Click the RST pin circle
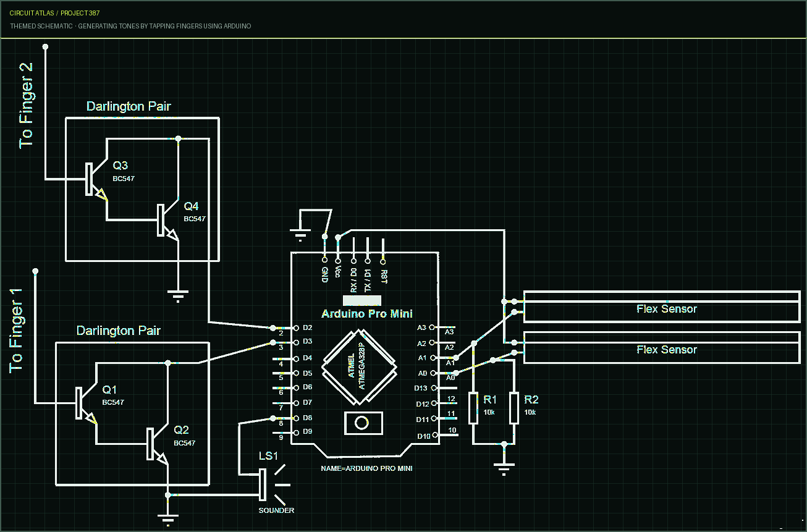This screenshot has height=532, width=807. click(x=383, y=261)
